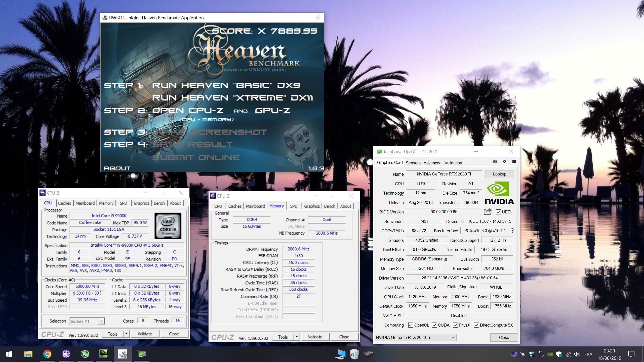Open File Explorer from the taskbar

pos(28,354)
